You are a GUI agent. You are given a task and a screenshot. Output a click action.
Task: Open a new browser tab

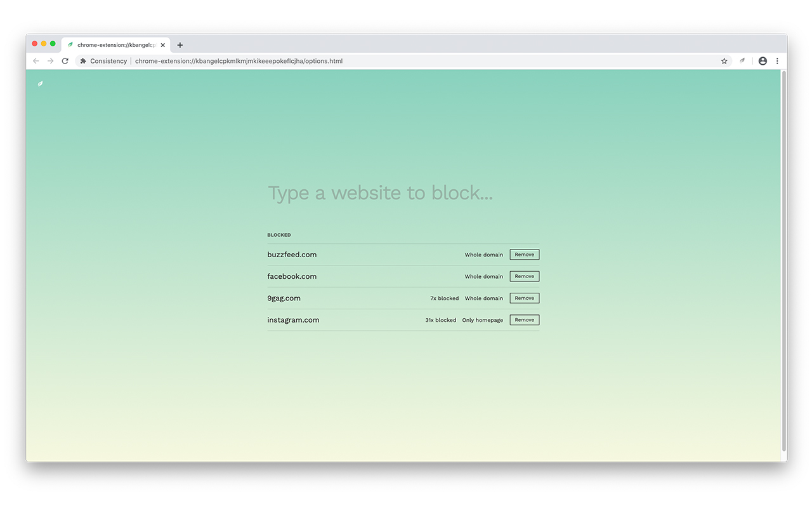[180, 45]
